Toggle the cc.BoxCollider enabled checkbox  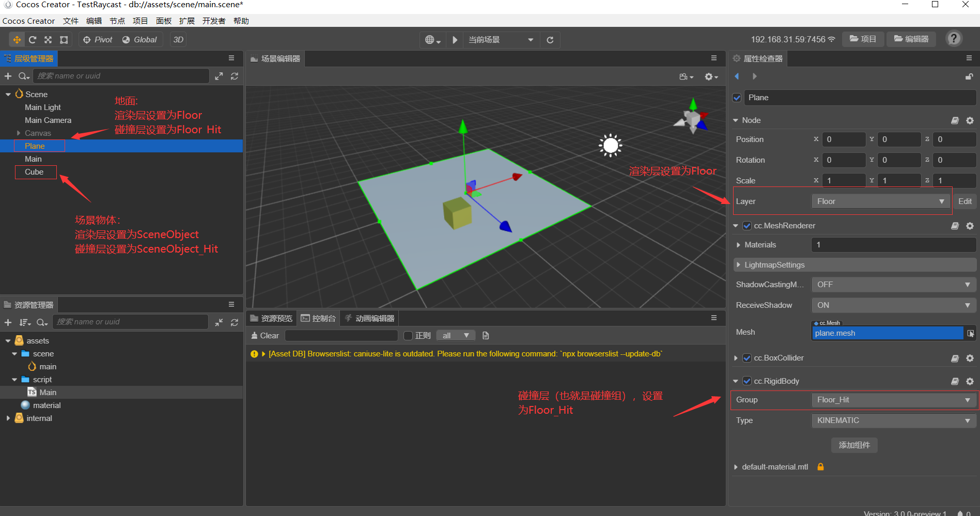click(747, 358)
